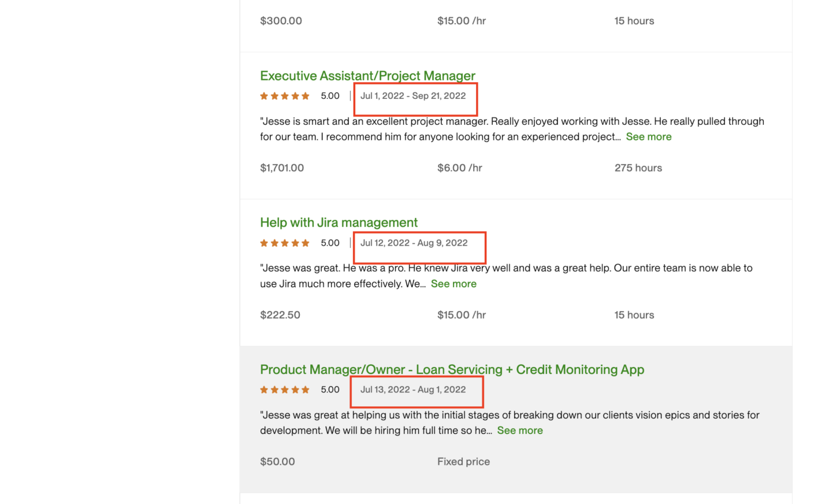Click the $50.00 fixed price amount
This screenshot has height=504, width=829.
click(x=277, y=461)
